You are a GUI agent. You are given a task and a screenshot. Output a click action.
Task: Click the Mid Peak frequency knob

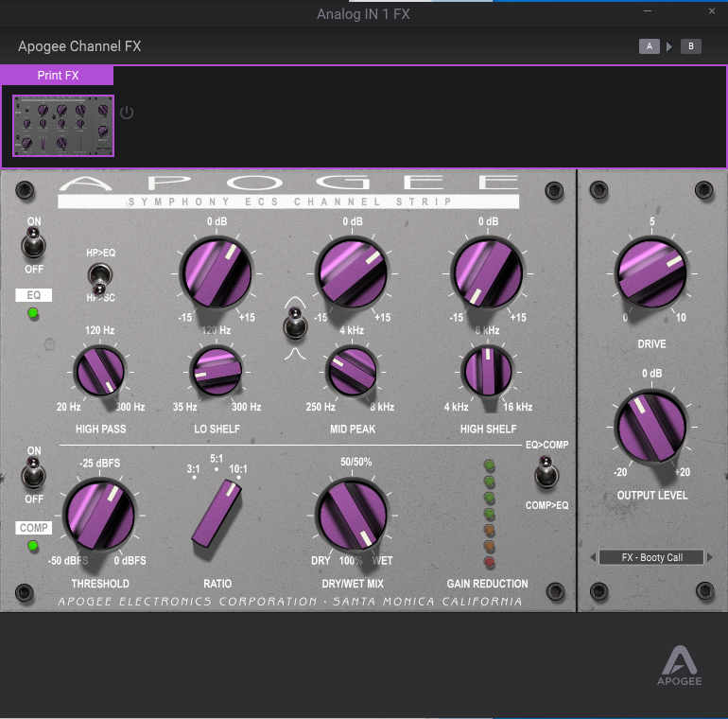(x=352, y=371)
